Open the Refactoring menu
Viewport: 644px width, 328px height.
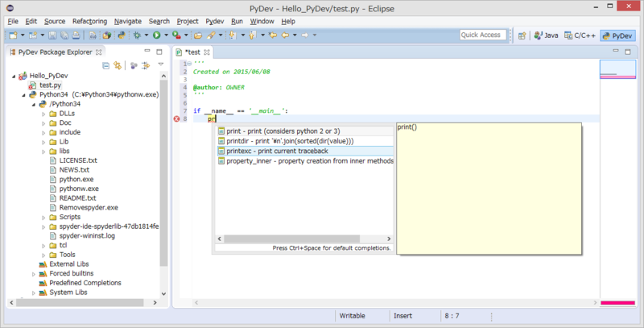pos(89,22)
